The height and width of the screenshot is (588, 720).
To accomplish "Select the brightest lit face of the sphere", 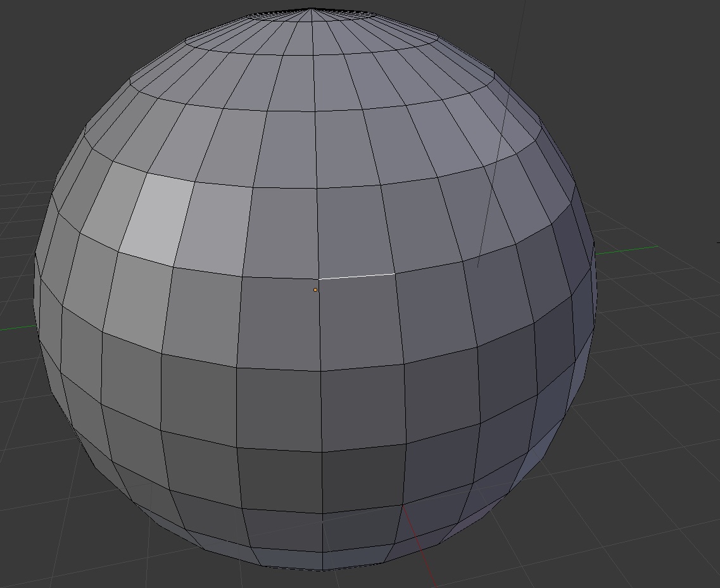I will [x=156, y=220].
